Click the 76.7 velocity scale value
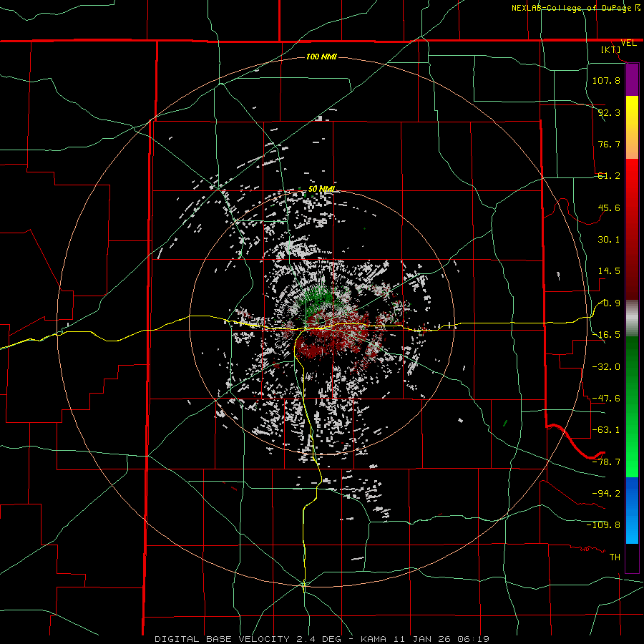The image size is (644, 644). [x=609, y=144]
